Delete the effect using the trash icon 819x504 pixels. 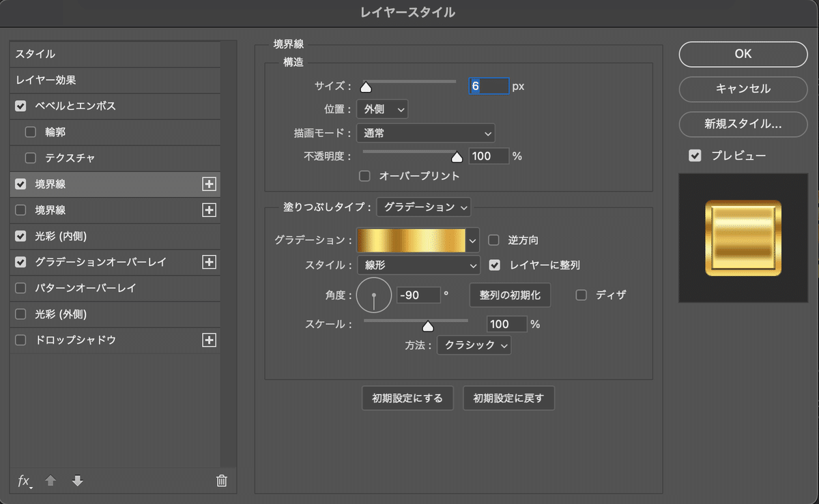click(221, 481)
